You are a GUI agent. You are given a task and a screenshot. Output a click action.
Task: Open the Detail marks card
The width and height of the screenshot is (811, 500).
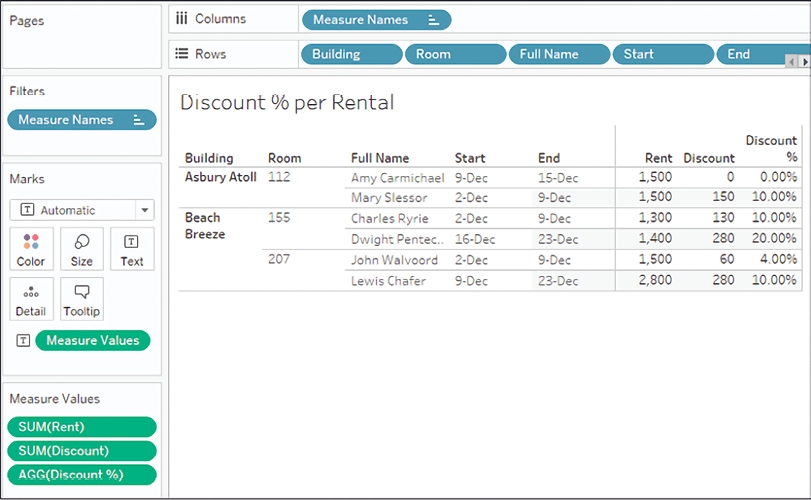tap(31, 299)
